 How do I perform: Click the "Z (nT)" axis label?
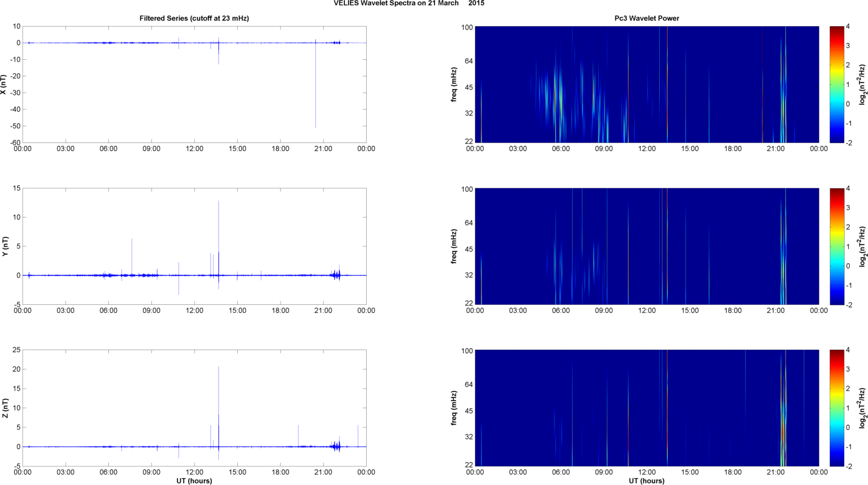tap(5, 408)
